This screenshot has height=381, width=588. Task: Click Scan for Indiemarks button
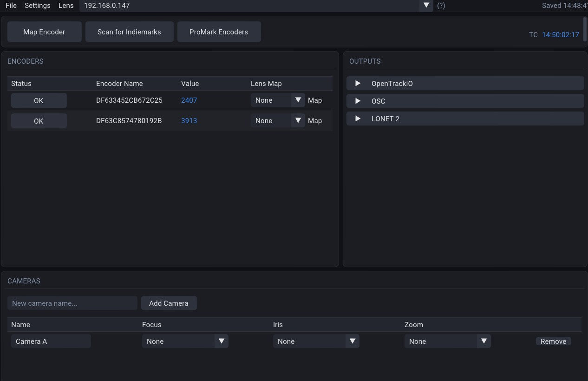(129, 32)
